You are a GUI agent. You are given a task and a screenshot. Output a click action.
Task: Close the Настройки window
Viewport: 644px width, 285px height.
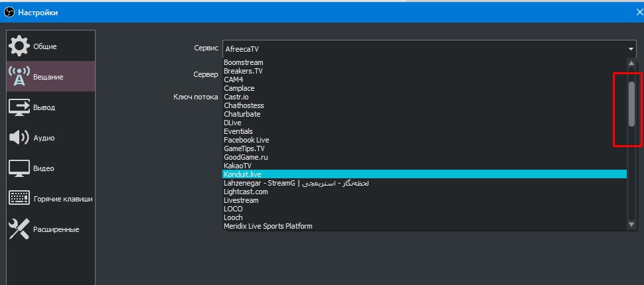639,13
